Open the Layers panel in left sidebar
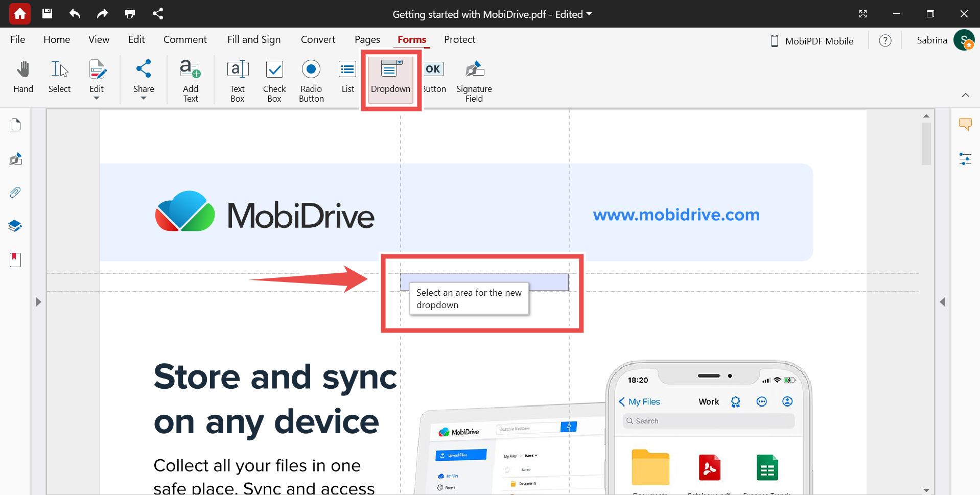980x495 pixels. (15, 226)
